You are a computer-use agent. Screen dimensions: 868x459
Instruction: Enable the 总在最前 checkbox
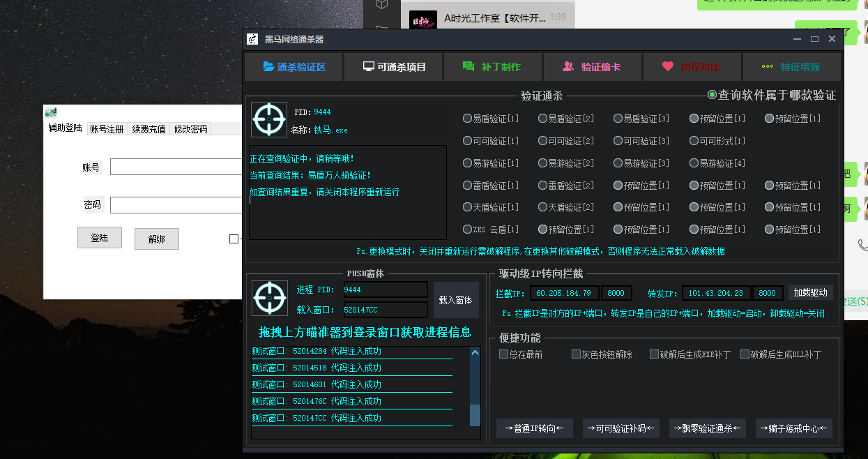pos(503,354)
